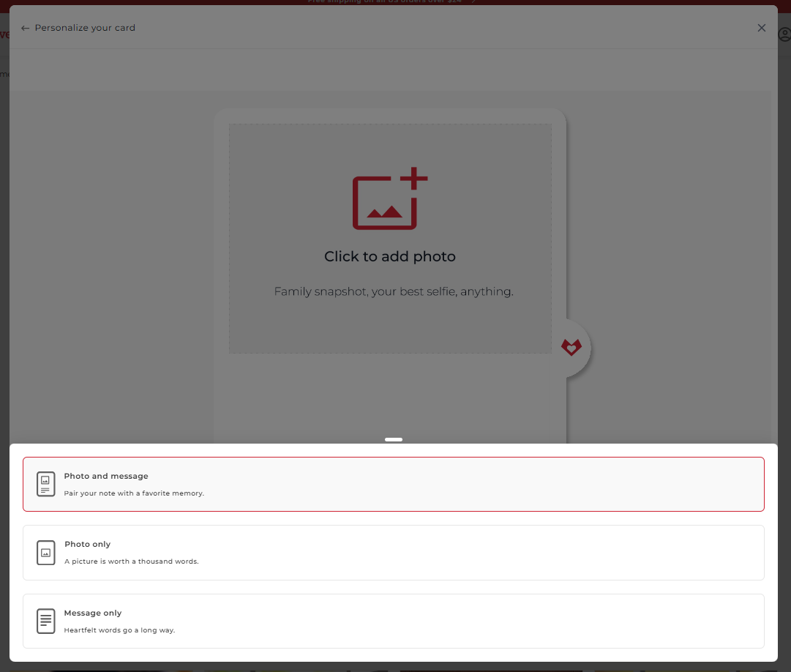The image size is (791, 672).
Task: Click the Photo only layout icon
Action: (x=46, y=553)
